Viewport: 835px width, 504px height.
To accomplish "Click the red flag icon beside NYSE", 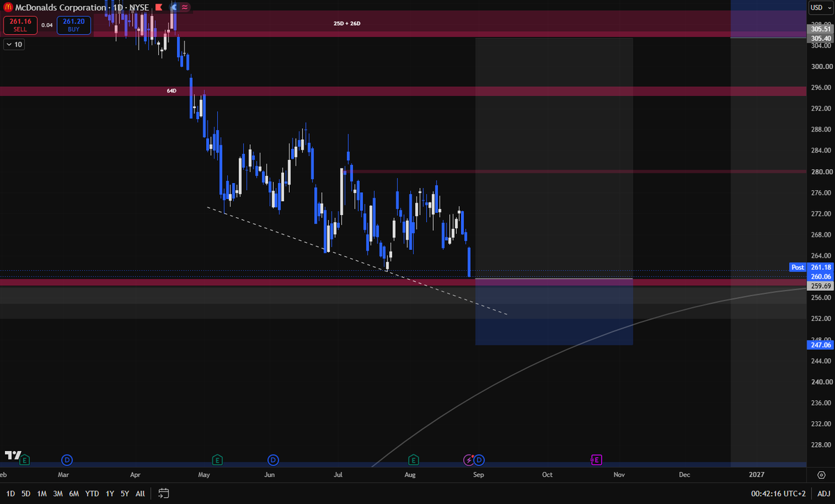I will (x=159, y=8).
